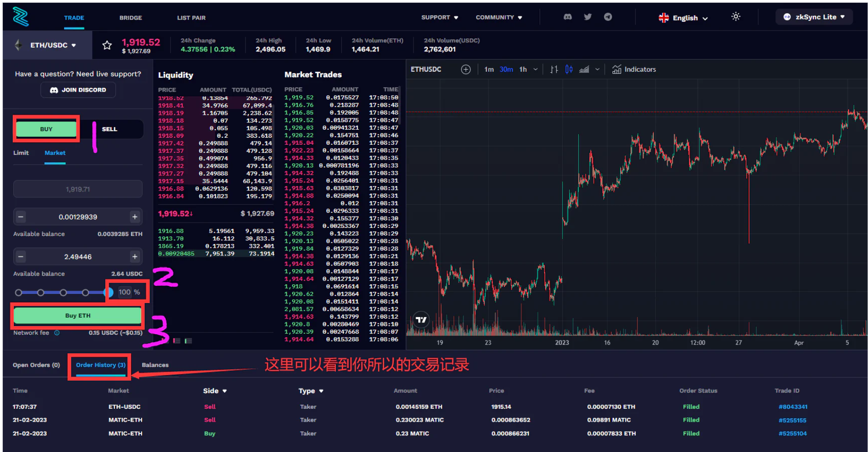Open trade ID #8043341
This screenshot has width=868, height=452.
pyautogui.click(x=793, y=407)
